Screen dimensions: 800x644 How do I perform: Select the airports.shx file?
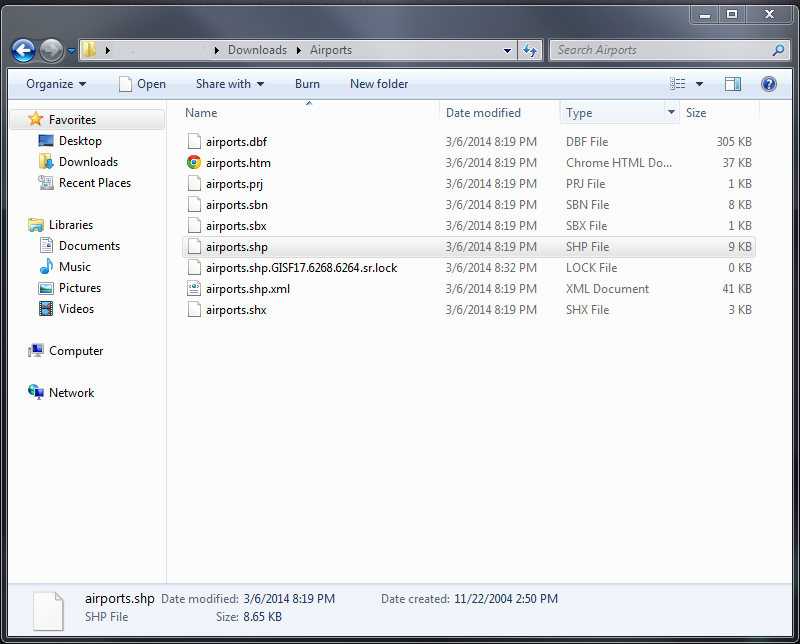pyautogui.click(x=236, y=309)
